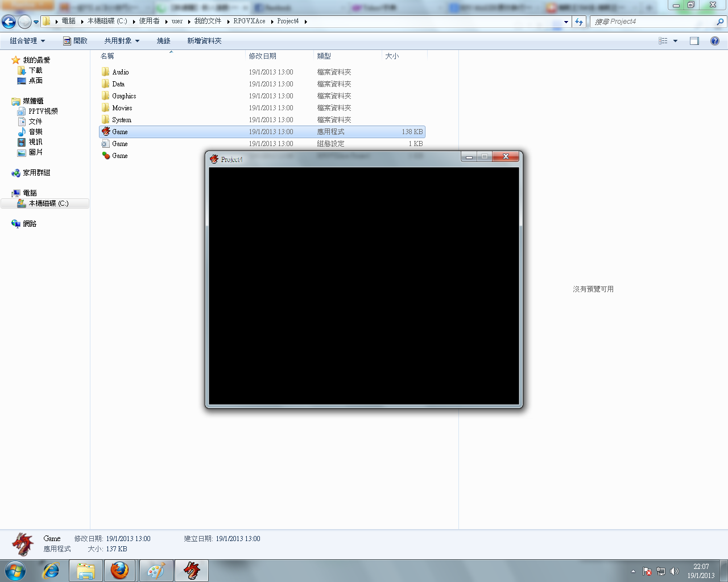Click the 開啟 toolbar button
Viewport: 728px width, 582px height.
pos(75,41)
